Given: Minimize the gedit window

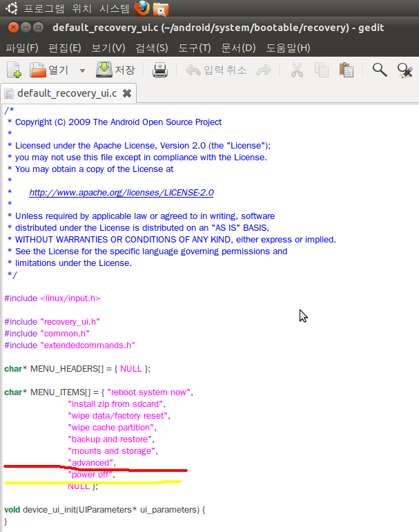Looking at the screenshot, I should click(x=26, y=27).
